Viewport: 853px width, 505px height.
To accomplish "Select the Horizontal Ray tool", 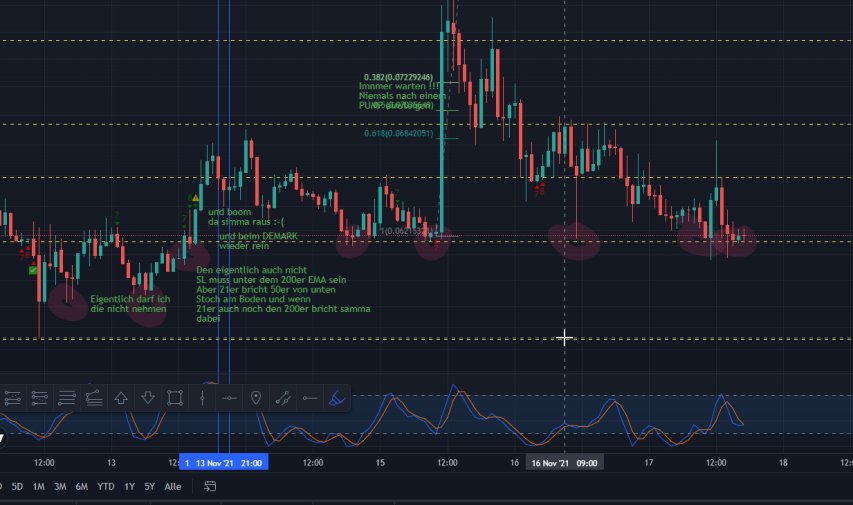I will (310, 398).
